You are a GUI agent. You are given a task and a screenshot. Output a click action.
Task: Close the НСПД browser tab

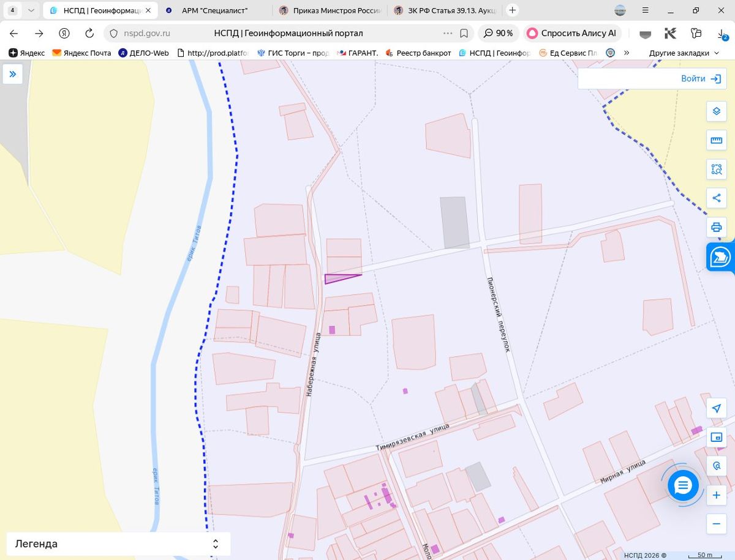(148, 10)
